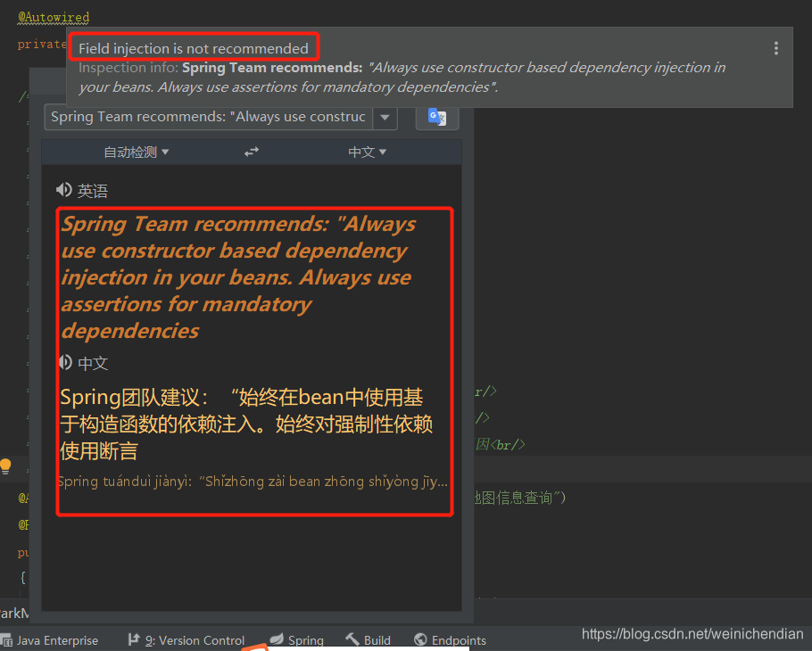Viewport: 812px width, 651px height.
Task: Play the 英语 pronunciation speaker icon
Action: [65, 188]
